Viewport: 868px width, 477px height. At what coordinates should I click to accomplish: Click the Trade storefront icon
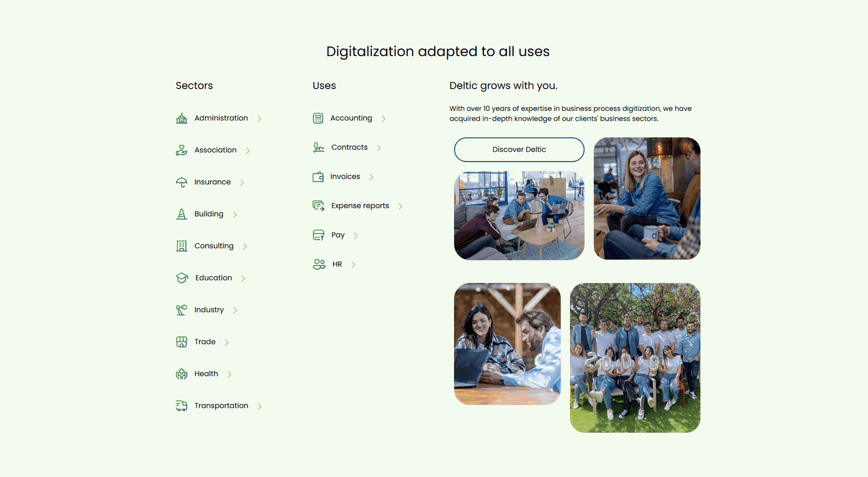coord(181,342)
